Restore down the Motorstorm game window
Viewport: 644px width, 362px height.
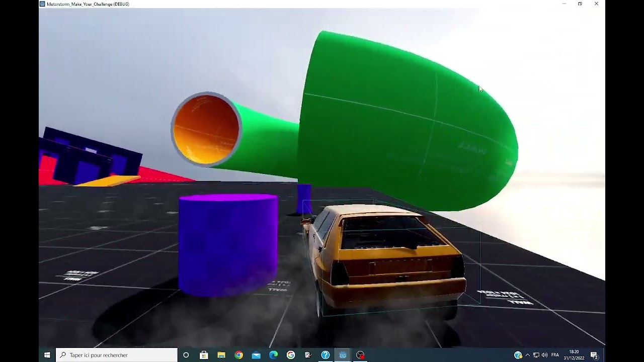click(580, 4)
